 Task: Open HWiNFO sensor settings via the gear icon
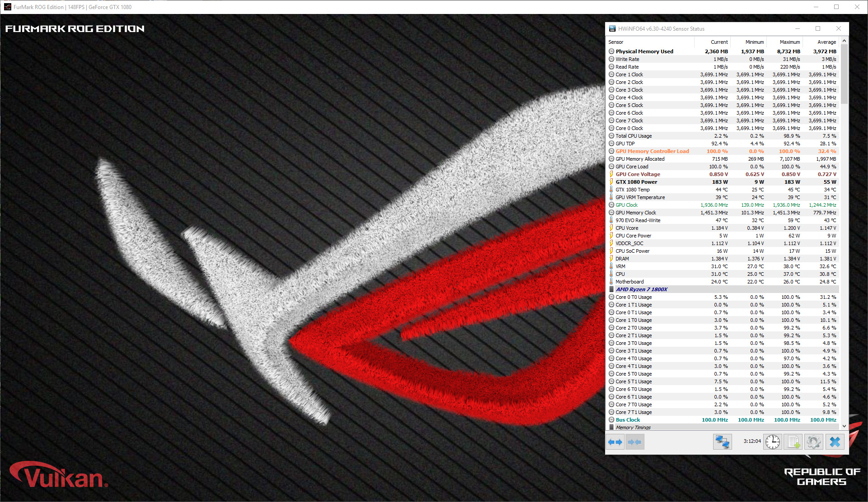click(x=814, y=442)
